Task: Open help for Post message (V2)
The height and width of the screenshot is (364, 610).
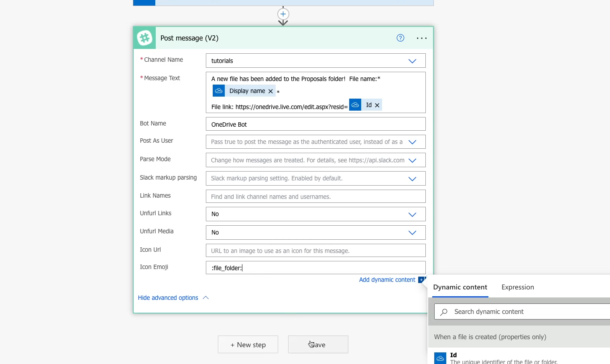Action: click(400, 38)
